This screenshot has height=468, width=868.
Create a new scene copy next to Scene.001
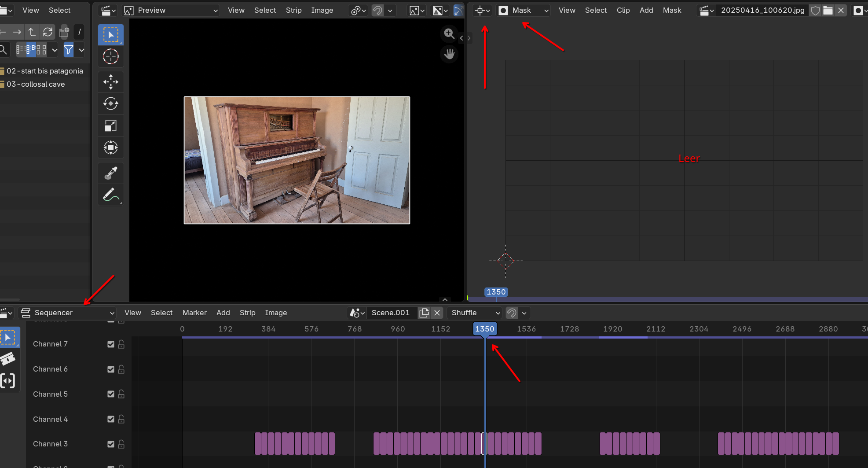pyautogui.click(x=424, y=313)
